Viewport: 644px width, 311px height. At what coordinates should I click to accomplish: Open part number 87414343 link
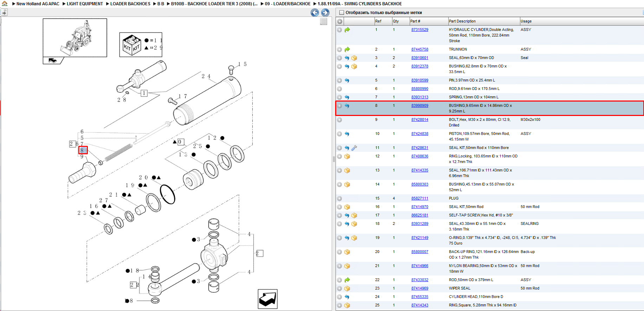[420, 305]
